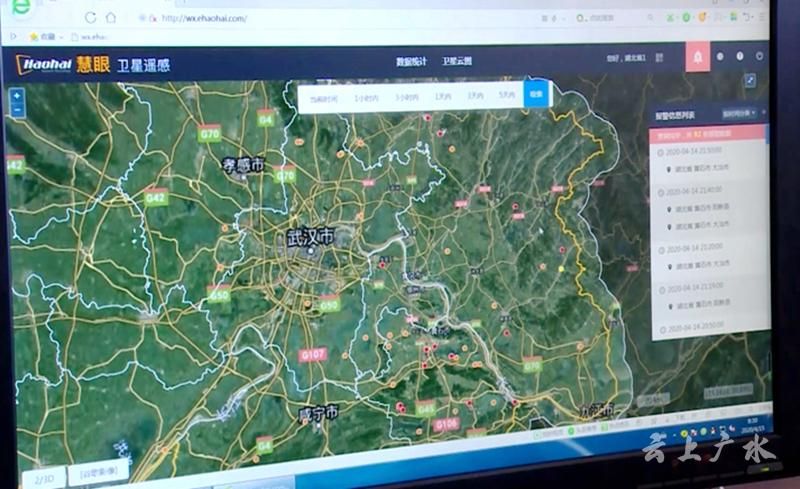Click the fullscreen expand map icon
This screenshot has width=800, height=489.
tap(750, 80)
